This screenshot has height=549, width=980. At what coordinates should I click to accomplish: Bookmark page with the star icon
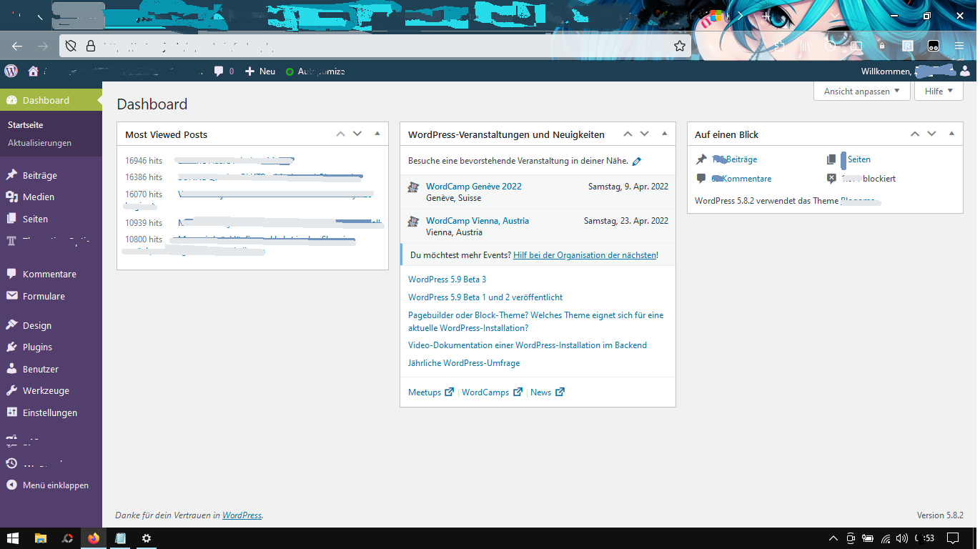pyautogui.click(x=679, y=46)
